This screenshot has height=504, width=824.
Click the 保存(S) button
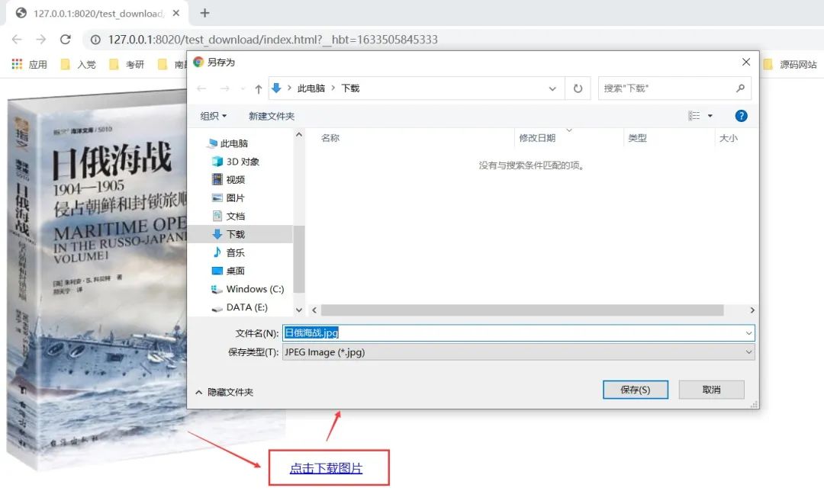point(636,390)
